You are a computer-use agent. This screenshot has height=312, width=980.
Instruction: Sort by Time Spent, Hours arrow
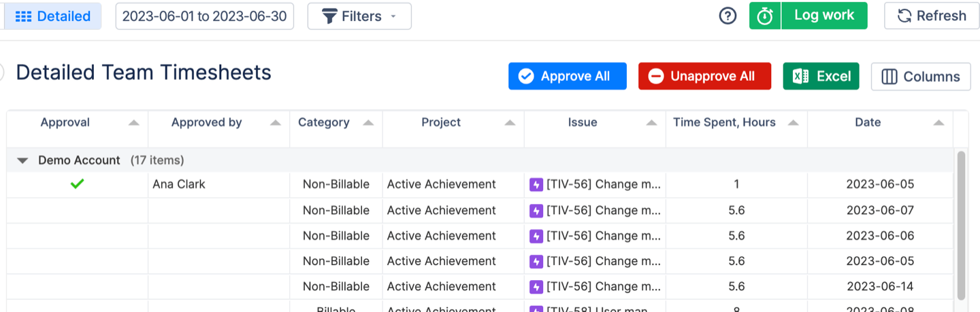[x=793, y=123]
